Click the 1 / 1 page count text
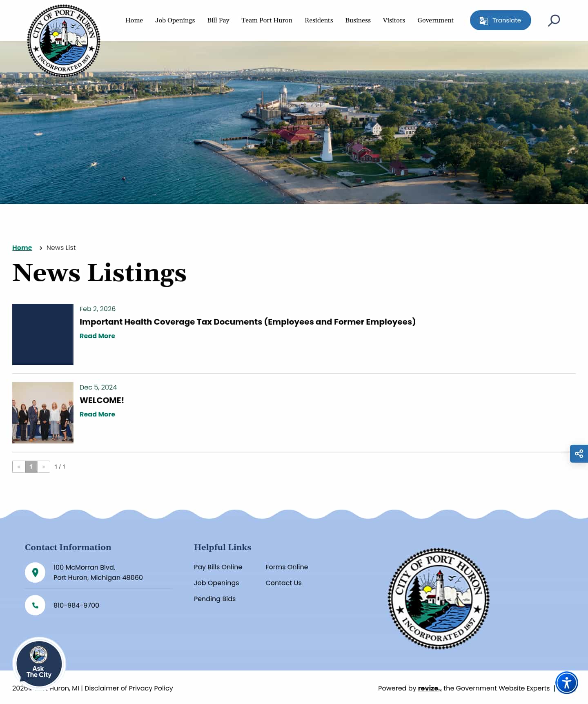The image size is (588, 704). coord(60,467)
